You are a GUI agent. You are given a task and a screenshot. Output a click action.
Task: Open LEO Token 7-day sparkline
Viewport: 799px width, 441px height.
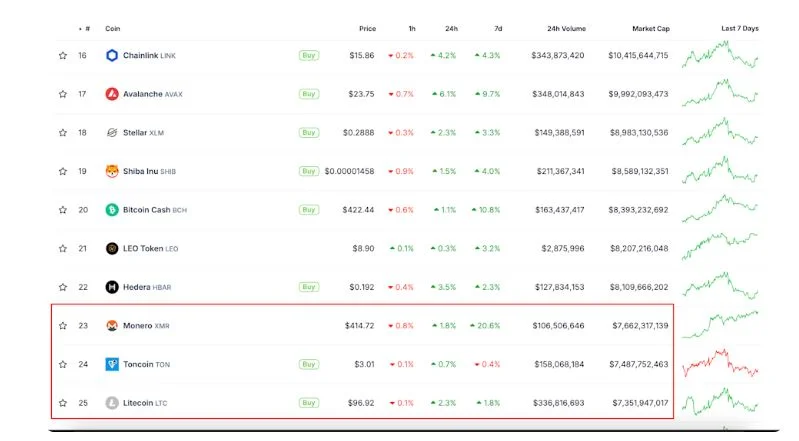720,247
